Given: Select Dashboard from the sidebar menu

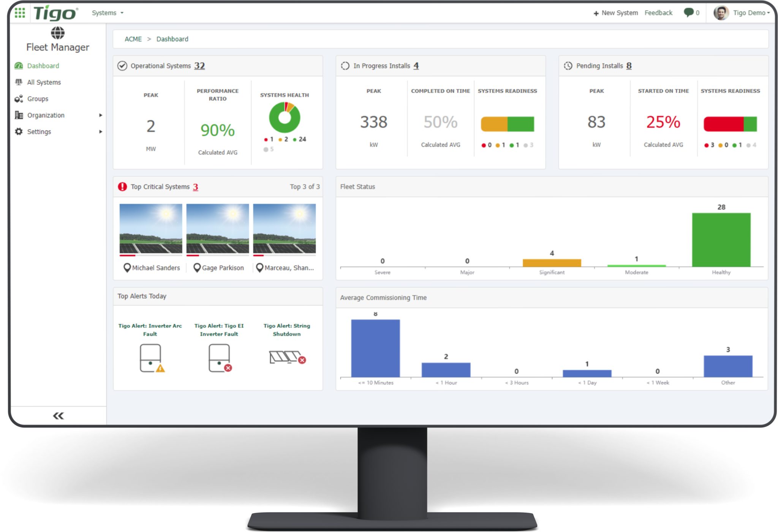Looking at the screenshot, I should pos(42,66).
